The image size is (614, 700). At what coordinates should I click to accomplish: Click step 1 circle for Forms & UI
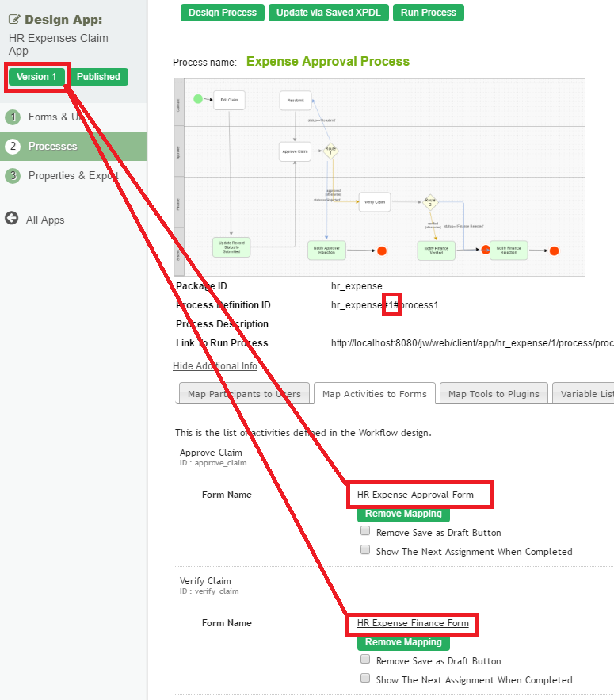(x=13, y=117)
